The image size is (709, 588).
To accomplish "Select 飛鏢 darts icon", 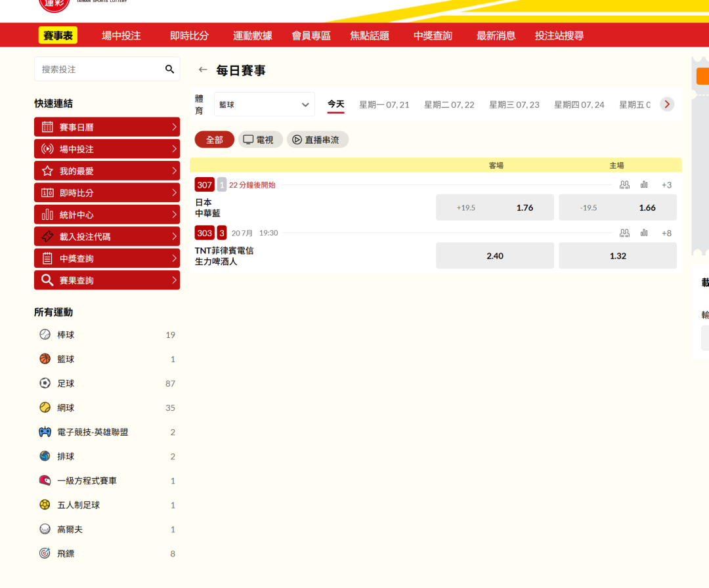I will [45, 553].
